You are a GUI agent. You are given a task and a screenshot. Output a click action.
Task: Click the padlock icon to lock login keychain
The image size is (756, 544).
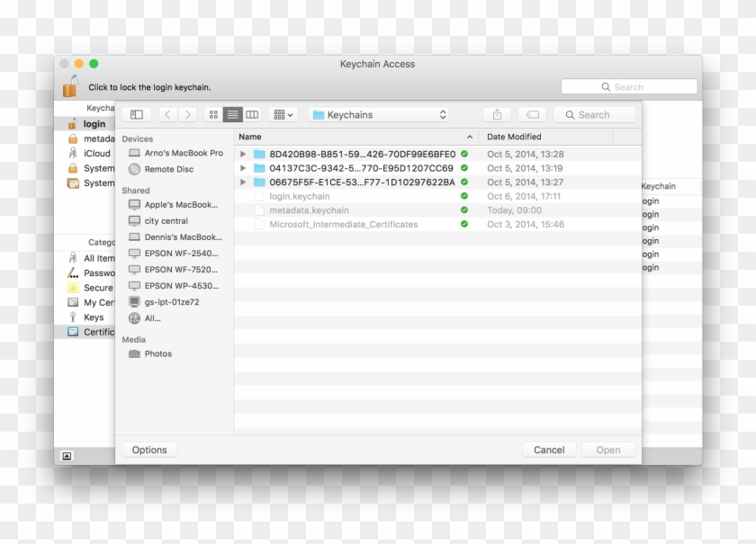click(x=70, y=86)
